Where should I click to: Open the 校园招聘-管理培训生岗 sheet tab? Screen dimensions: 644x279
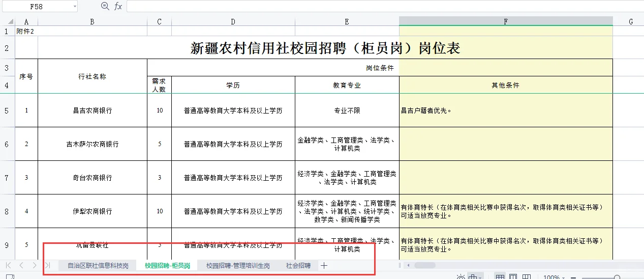point(238,265)
